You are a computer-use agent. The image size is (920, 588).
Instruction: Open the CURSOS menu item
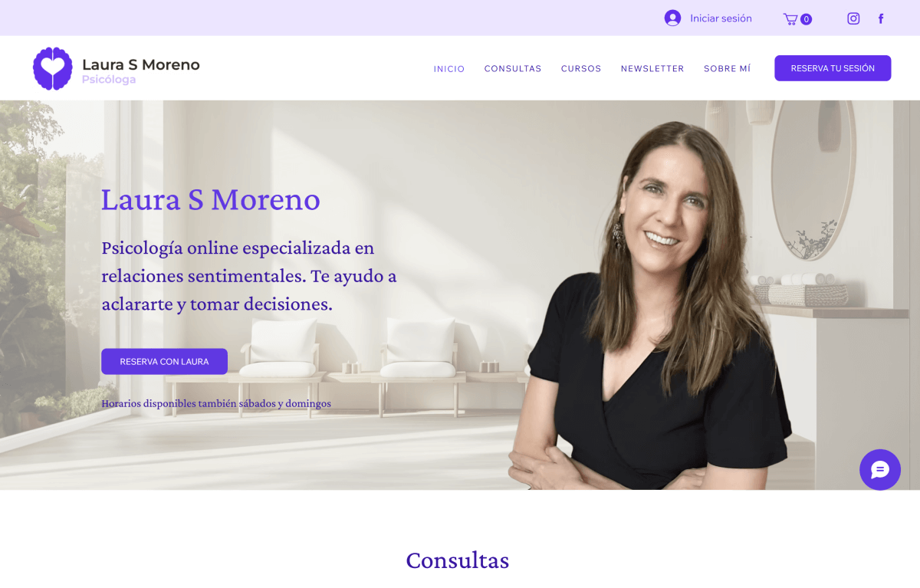(x=581, y=69)
